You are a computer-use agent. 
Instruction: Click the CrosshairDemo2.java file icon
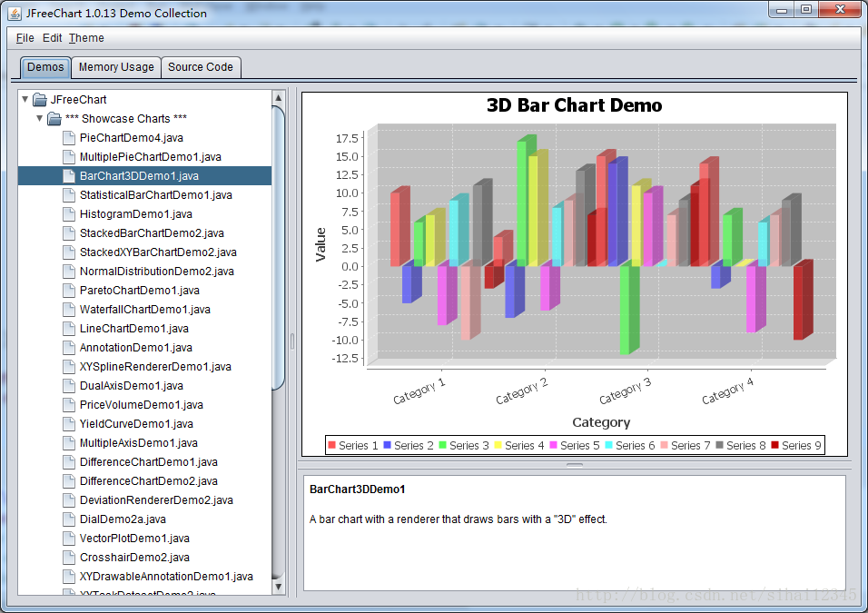[x=69, y=558]
